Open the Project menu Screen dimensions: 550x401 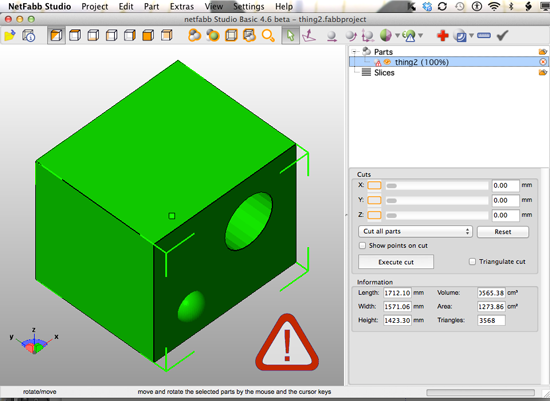(x=95, y=7)
